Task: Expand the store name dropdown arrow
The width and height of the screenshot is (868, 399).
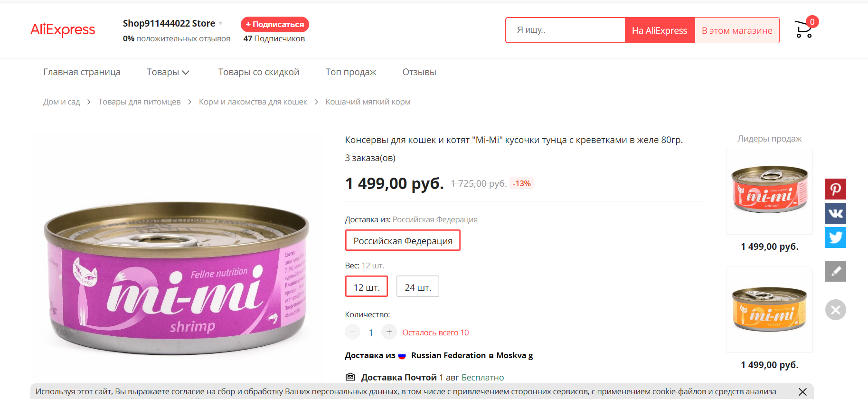Action: [220, 23]
